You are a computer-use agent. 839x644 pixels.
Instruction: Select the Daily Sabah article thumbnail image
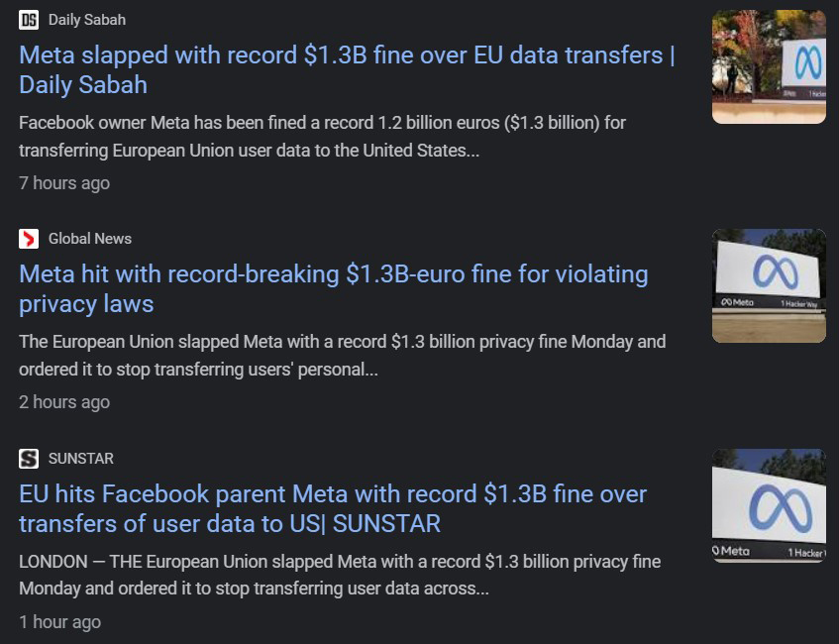click(x=769, y=67)
